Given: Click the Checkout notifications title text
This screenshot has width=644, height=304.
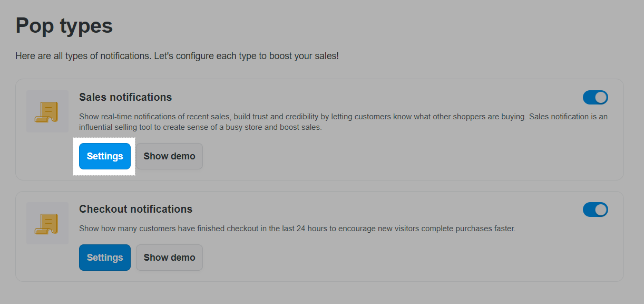Looking at the screenshot, I should [x=136, y=209].
